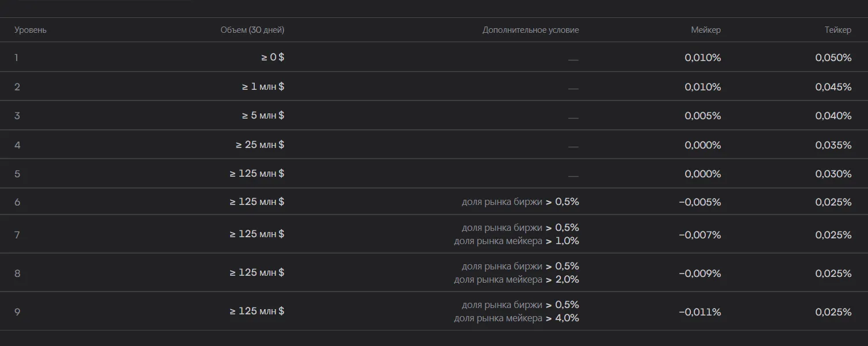This screenshot has width=868, height=346.
Task: Click taker fee 0,050% in level 1
Action: (x=833, y=58)
